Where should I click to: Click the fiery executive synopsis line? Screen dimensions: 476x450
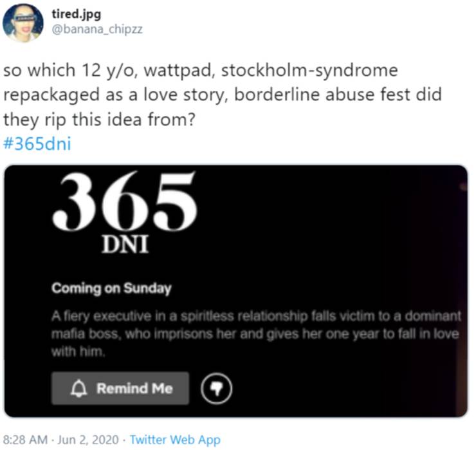(256, 316)
